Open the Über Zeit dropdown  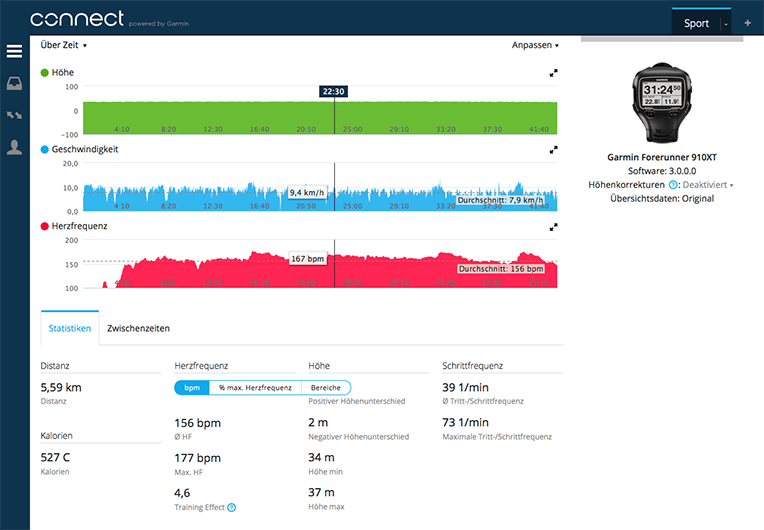pyautogui.click(x=64, y=45)
